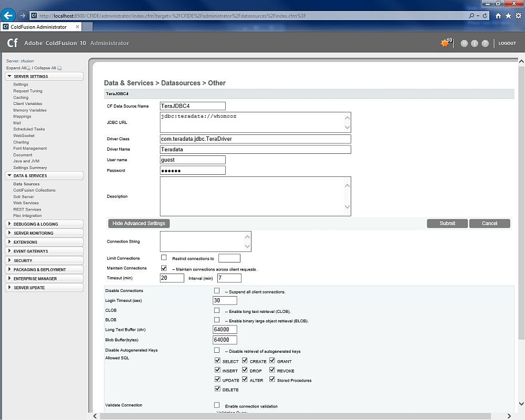This screenshot has width=525, height=420.
Task: Open the browser Tools gear icon
Action: (x=518, y=16)
